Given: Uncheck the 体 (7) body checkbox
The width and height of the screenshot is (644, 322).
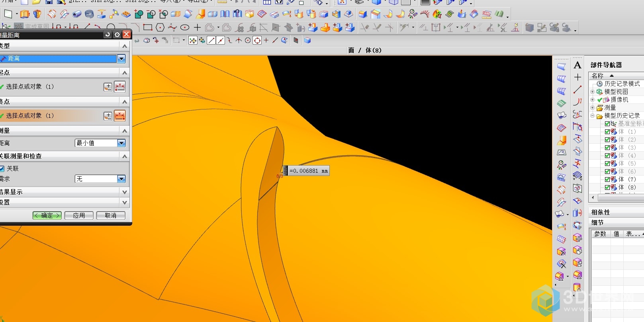Looking at the screenshot, I should pyautogui.click(x=607, y=180).
